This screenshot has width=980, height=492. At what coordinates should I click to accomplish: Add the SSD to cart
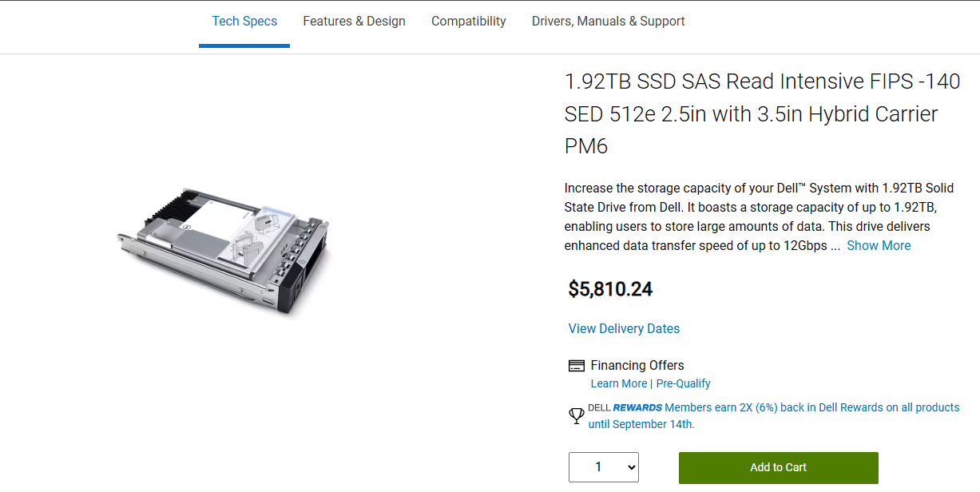click(x=779, y=467)
